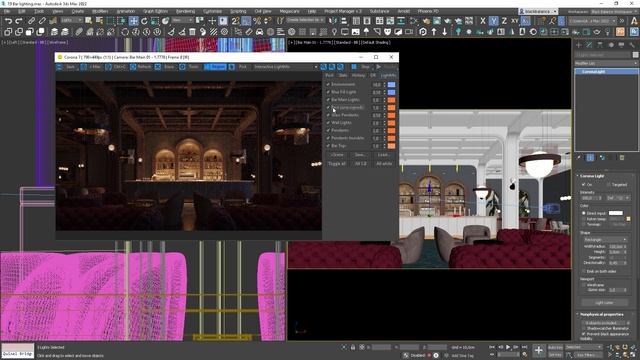Open Bar Main Lights orange color swatch
The image size is (640, 360).
(391, 100)
